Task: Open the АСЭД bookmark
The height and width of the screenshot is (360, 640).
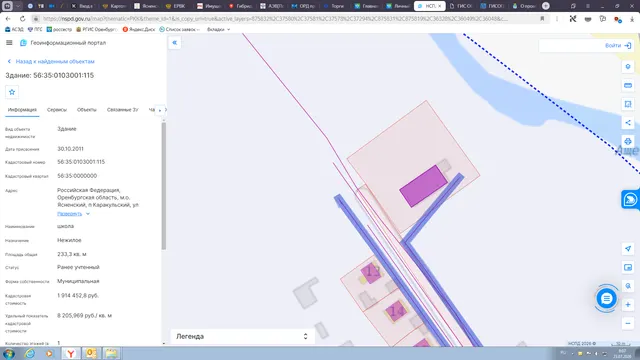Action: click(14, 29)
